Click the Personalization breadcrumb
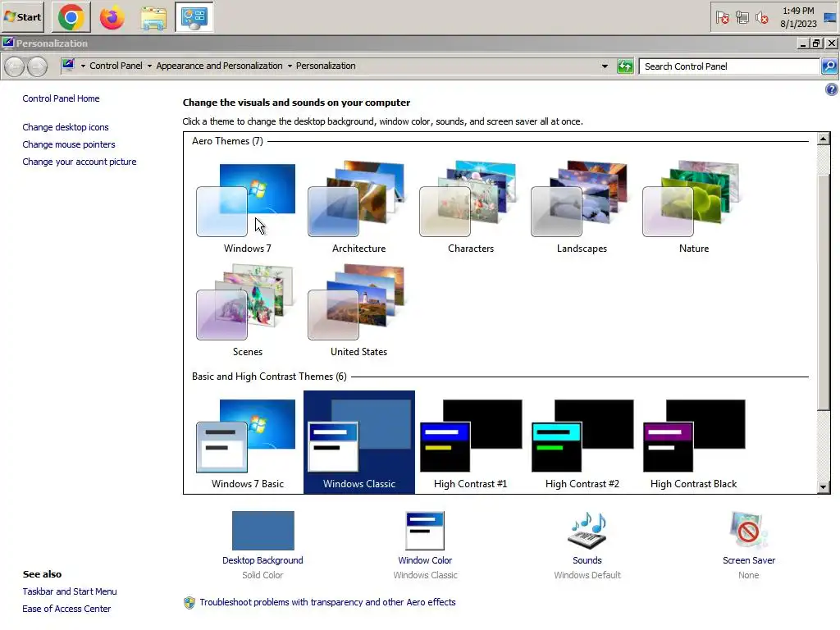 coord(326,66)
